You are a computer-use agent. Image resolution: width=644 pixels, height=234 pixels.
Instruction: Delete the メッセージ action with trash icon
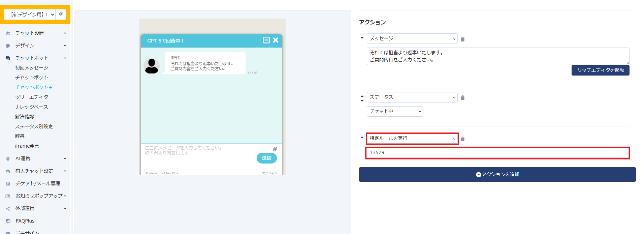click(463, 39)
